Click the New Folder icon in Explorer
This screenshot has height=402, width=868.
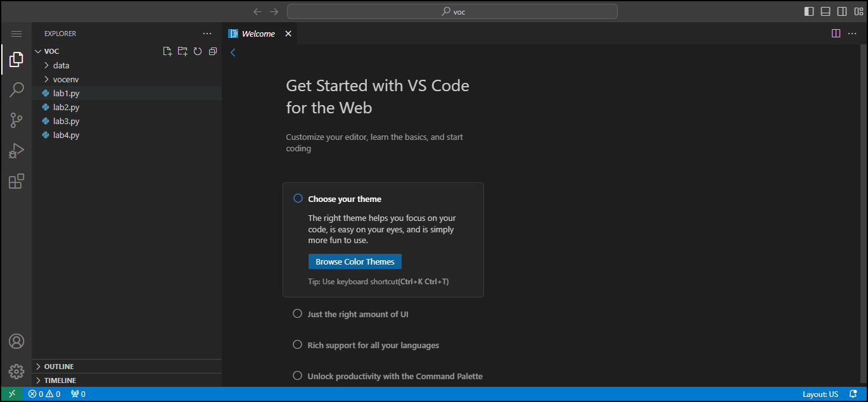coord(182,51)
